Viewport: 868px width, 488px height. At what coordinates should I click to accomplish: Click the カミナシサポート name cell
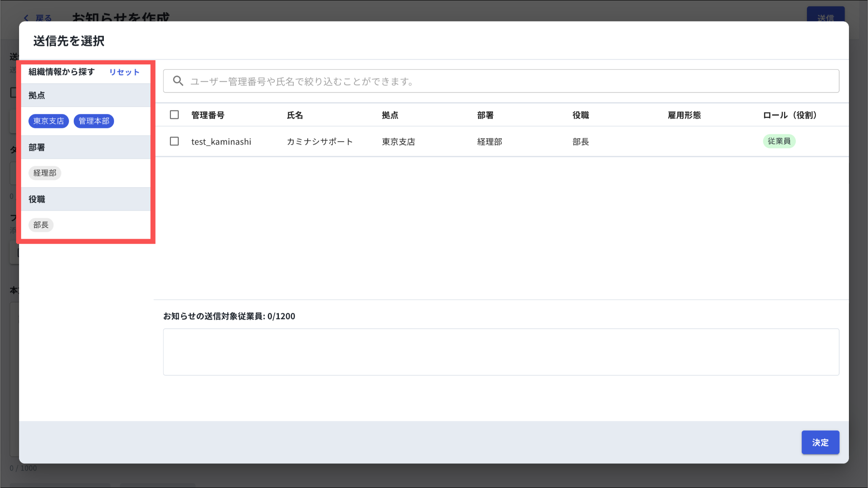(x=320, y=142)
